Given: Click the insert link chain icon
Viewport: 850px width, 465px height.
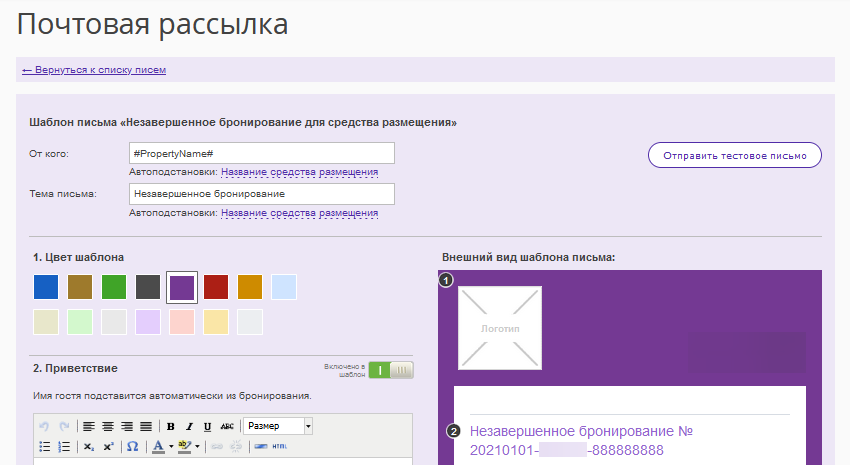Looking at the screenshot, I should [217, 447].
